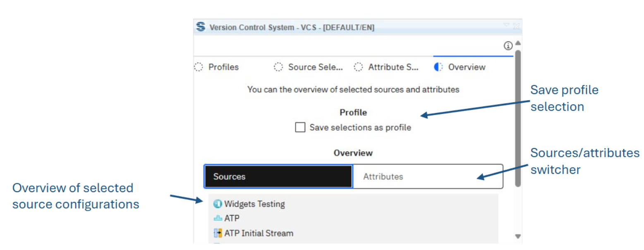Select 'Widgets Testing' in source list
Screen dimensions: 644x250
pos(254,204)
